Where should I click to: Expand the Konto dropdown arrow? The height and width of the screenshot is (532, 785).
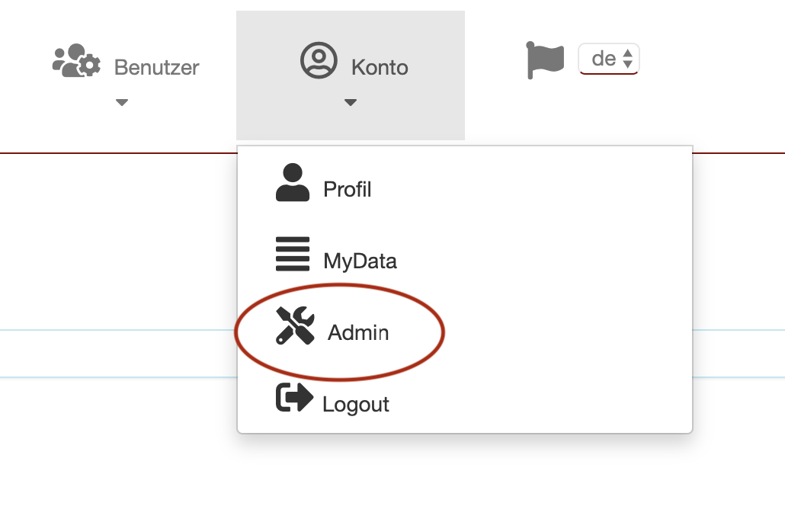click(350, 101)
